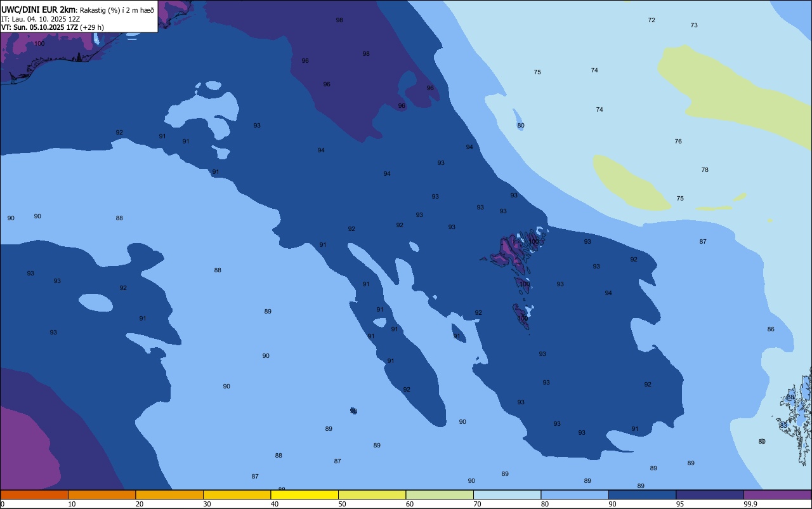Viewport: 812px width, 509px height.
Task: Click the '78' humidity value on map
Action: tap(705, 170)
